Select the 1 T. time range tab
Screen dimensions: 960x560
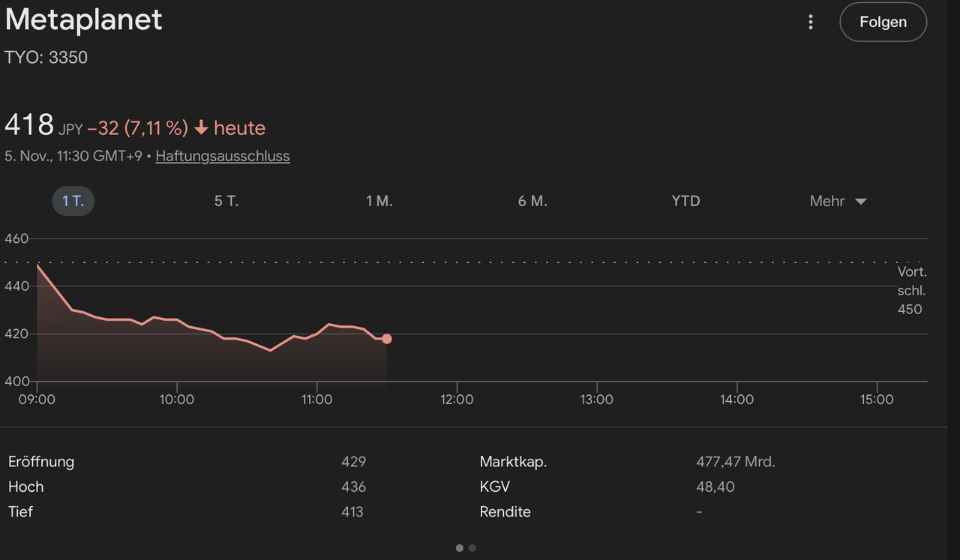coord(73,201)
